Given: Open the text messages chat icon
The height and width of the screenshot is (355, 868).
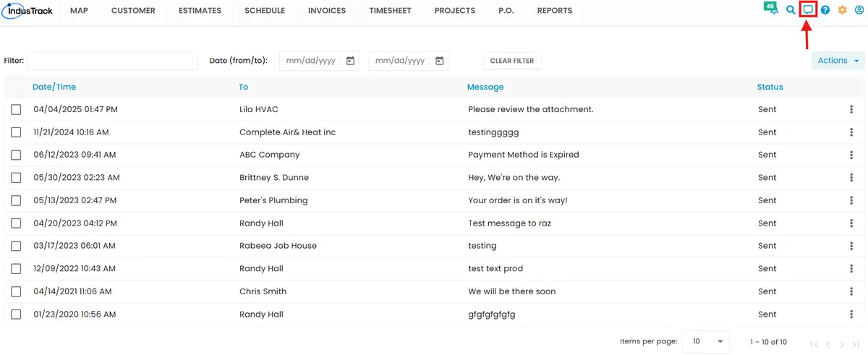Looking at the screenshot, I should pyautogui.click(x=809, y=10).
